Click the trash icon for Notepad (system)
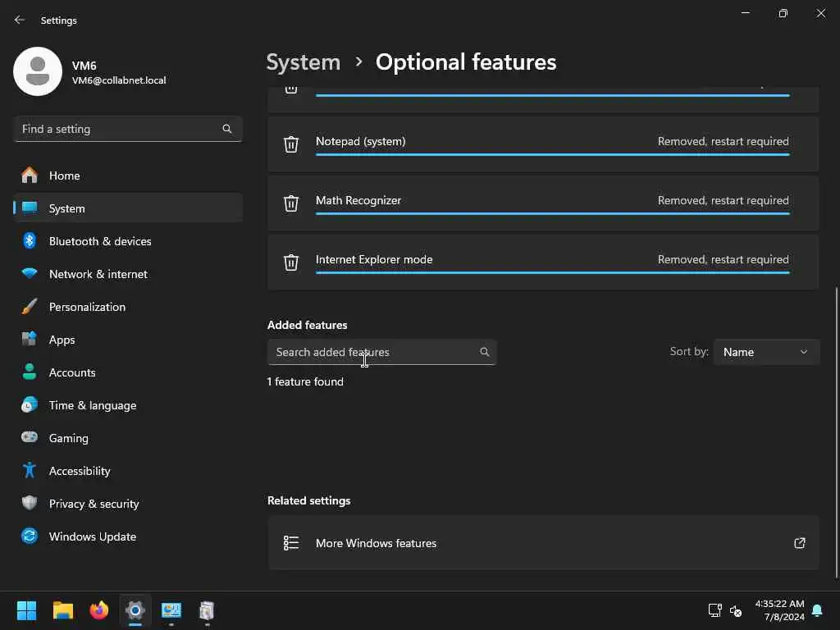 pos(291,144)
